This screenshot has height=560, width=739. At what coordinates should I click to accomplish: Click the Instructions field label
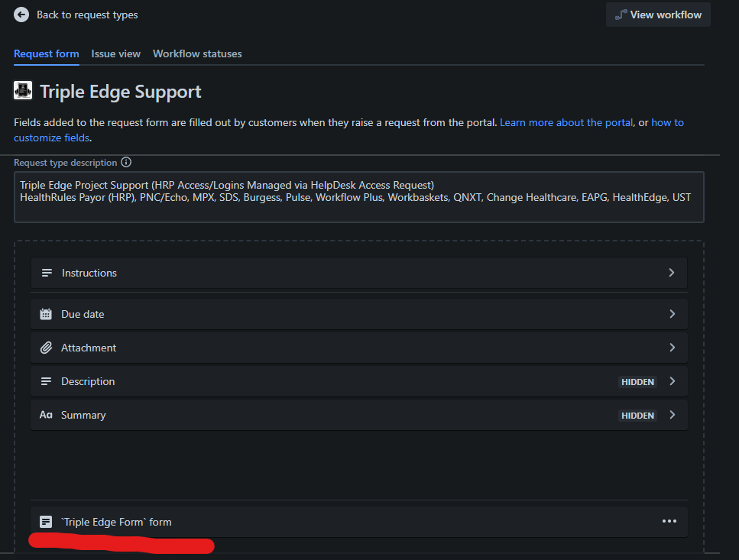coord(89,273)
